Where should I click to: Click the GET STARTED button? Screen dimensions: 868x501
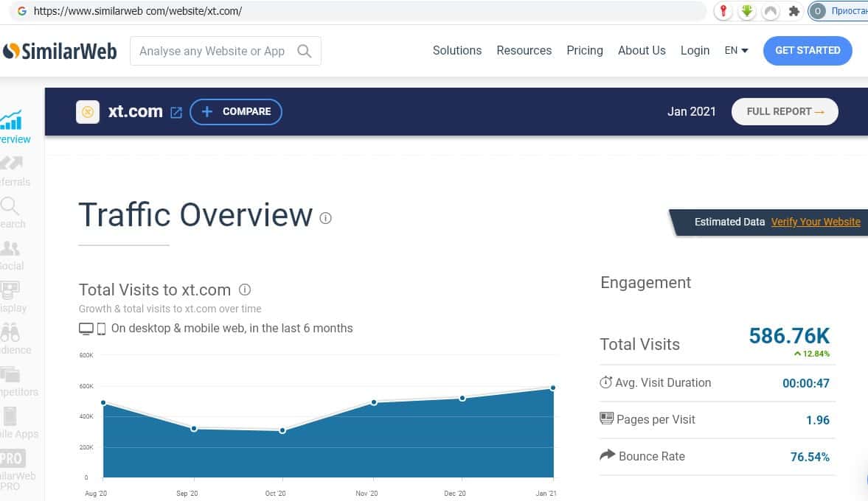click(807, 50)
